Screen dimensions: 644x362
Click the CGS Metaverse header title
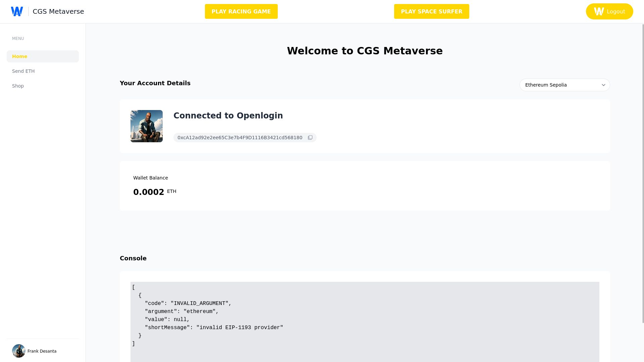58,11
